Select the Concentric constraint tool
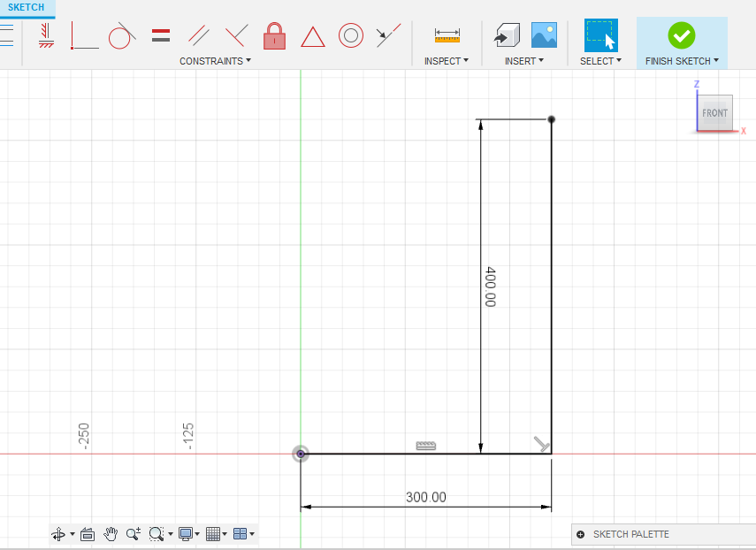This screenshot has height=550, width=756. point(351,35)
